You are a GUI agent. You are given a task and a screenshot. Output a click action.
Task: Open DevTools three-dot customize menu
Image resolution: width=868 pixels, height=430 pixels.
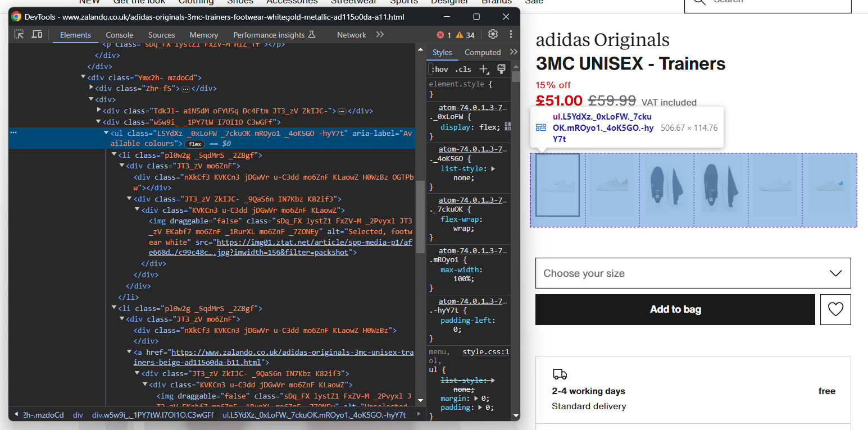(511, 34)
